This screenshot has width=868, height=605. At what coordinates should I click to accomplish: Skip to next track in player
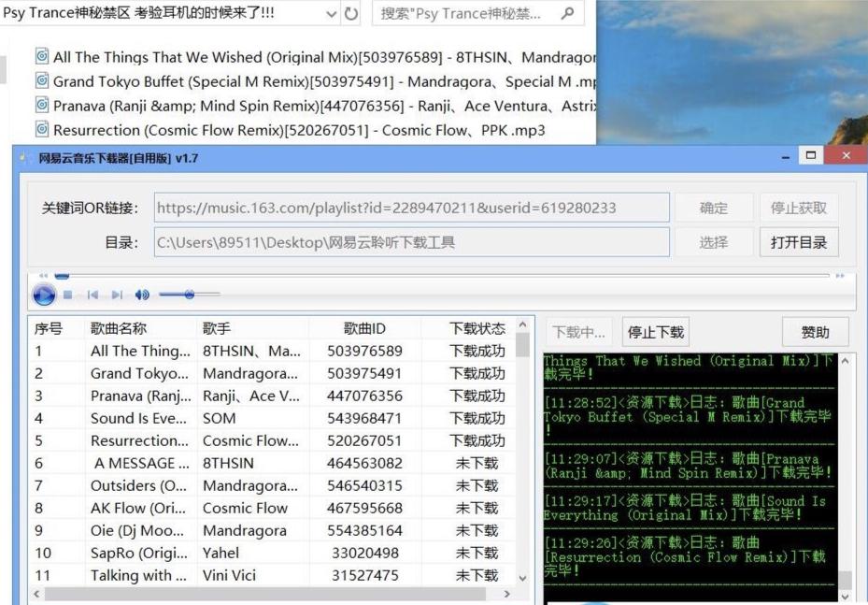(x=117, y=295)
